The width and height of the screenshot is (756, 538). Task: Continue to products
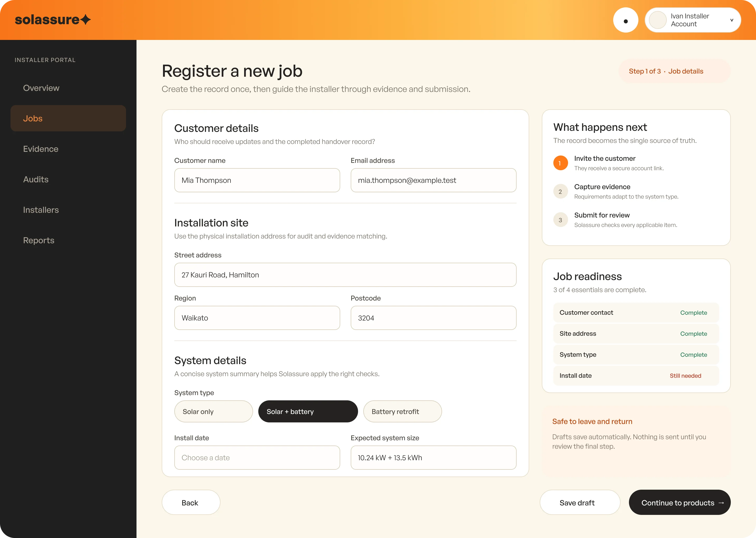tap(680, 503)
